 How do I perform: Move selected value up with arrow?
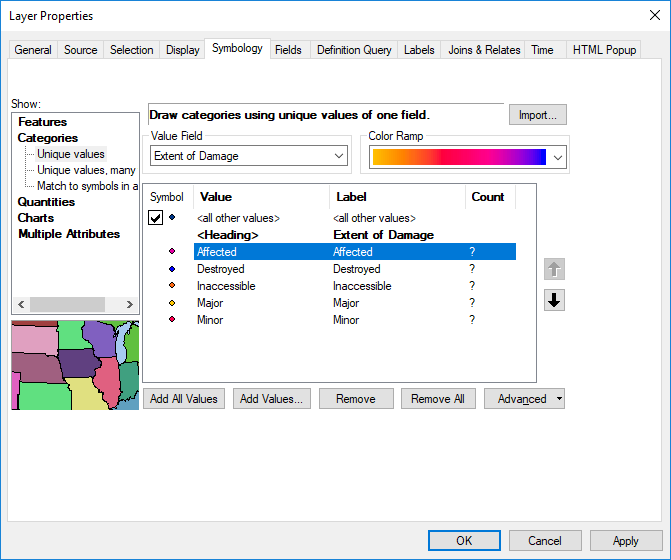click(x=555, y=270)
